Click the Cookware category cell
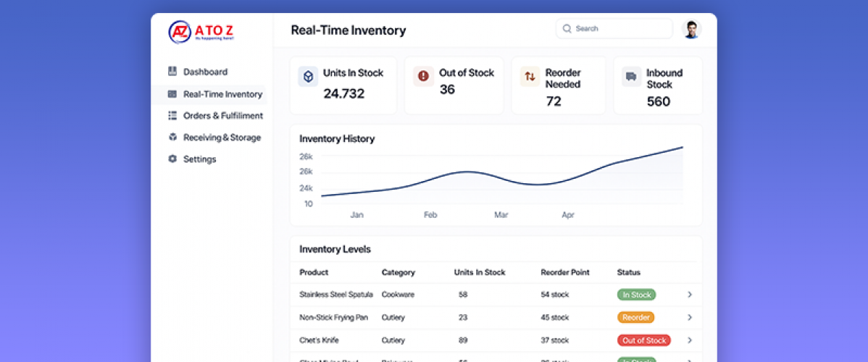This screenshot has height=362, width=868. pyautogui.click(x=398, y=295)
